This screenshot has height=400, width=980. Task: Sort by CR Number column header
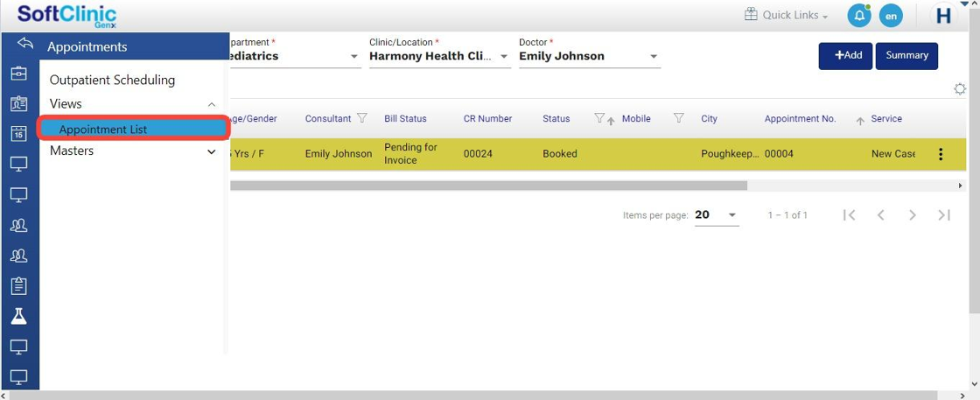click(487, 118)
